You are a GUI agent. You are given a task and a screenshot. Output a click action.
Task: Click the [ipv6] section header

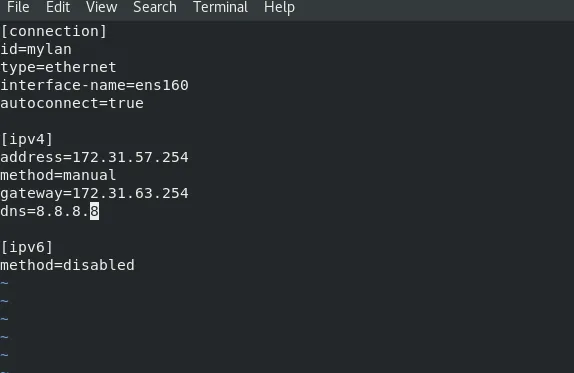(27, 247)
